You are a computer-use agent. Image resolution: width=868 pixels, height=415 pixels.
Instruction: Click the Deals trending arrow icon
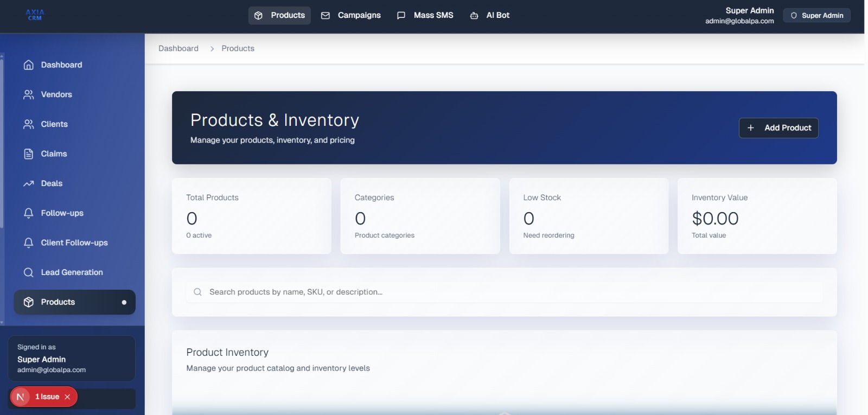click(x=29, y=184)
